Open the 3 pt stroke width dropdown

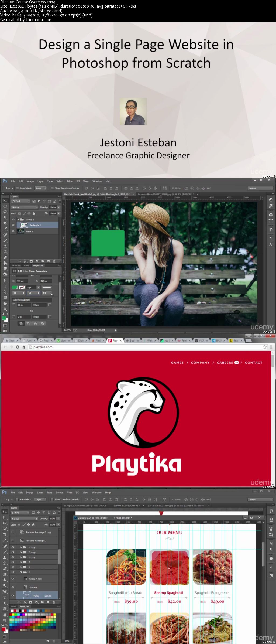coord(39,288)
